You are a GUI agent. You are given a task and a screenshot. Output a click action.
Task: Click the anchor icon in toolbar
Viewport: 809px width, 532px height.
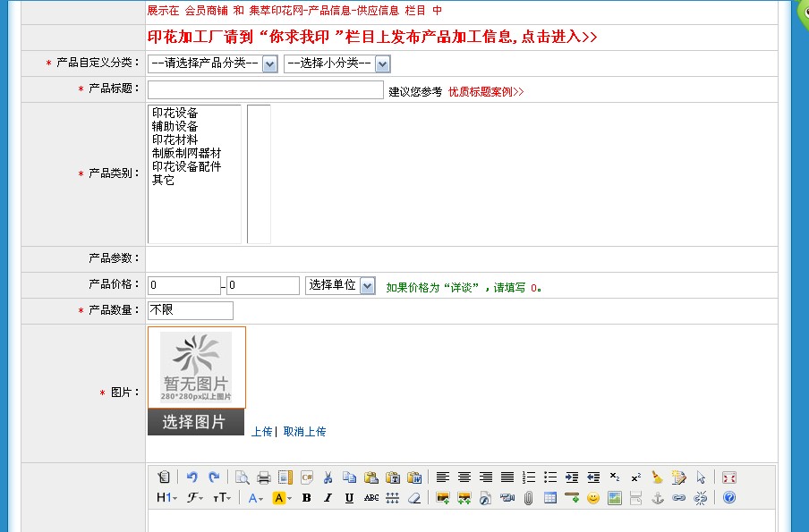[658, 498]
